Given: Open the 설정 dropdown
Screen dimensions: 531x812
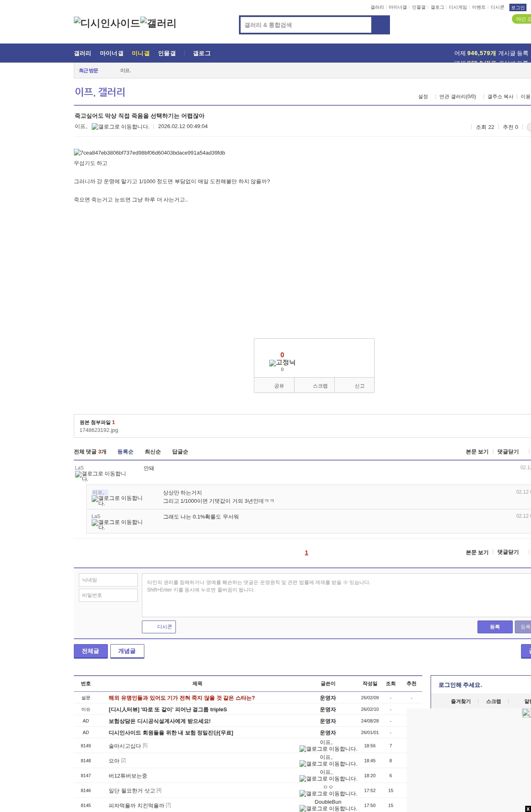Looking at the screenshot, I should pyautogui.click(x=423, y=97).
